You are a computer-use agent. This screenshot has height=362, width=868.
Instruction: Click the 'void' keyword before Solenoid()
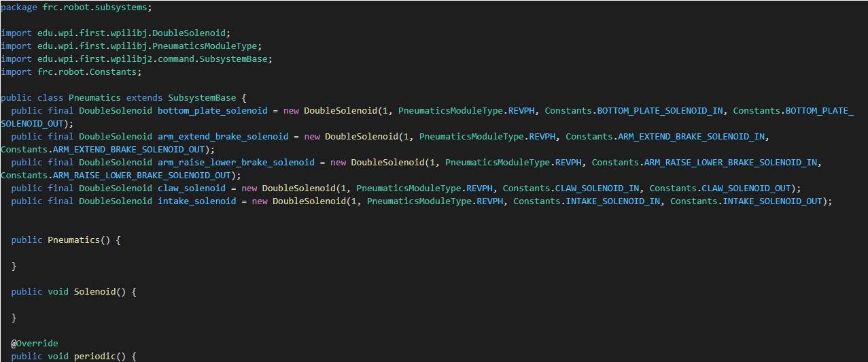(x=58, y=292)
